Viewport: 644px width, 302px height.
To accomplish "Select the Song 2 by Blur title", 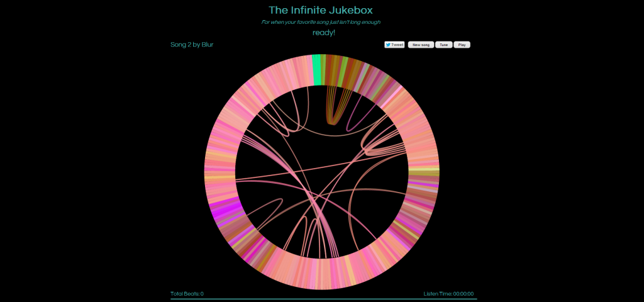I will (x=192, y=45).
